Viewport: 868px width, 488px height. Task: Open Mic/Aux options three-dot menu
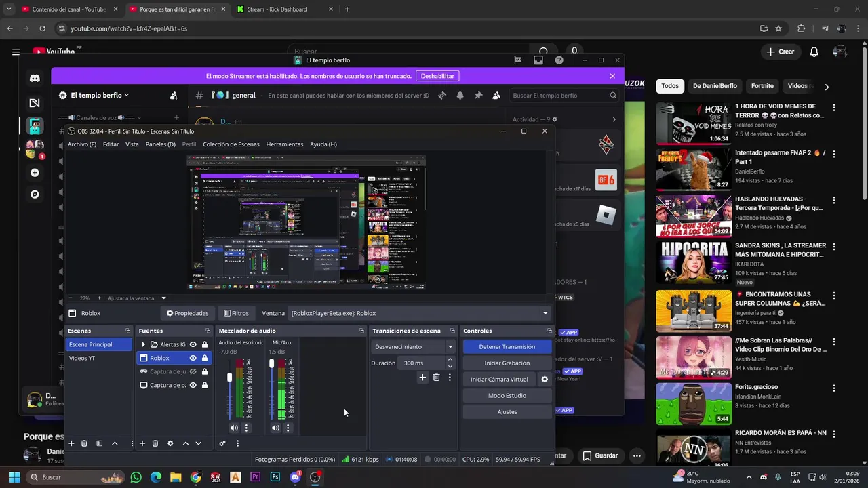(x=288, y=428)
